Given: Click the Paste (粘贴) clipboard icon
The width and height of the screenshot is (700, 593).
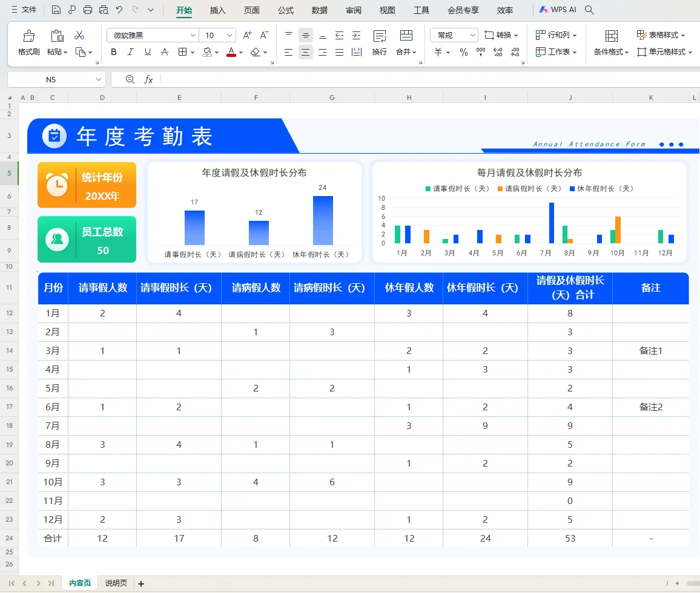Looking at the screenshot, I should click(x=57, y=36).
